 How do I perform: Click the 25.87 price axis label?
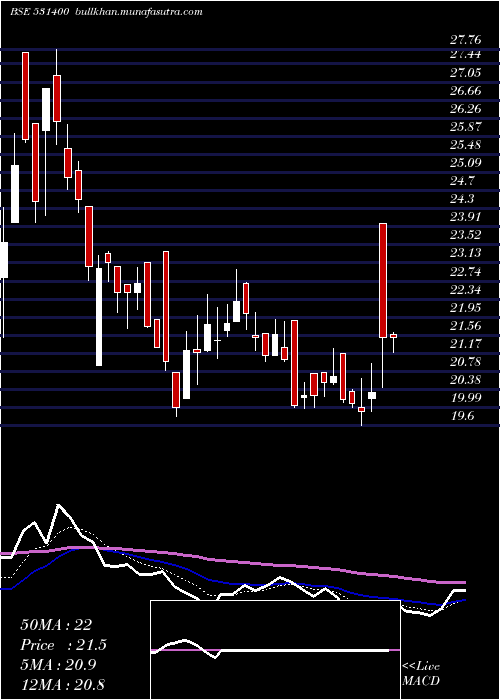[466, 126]
